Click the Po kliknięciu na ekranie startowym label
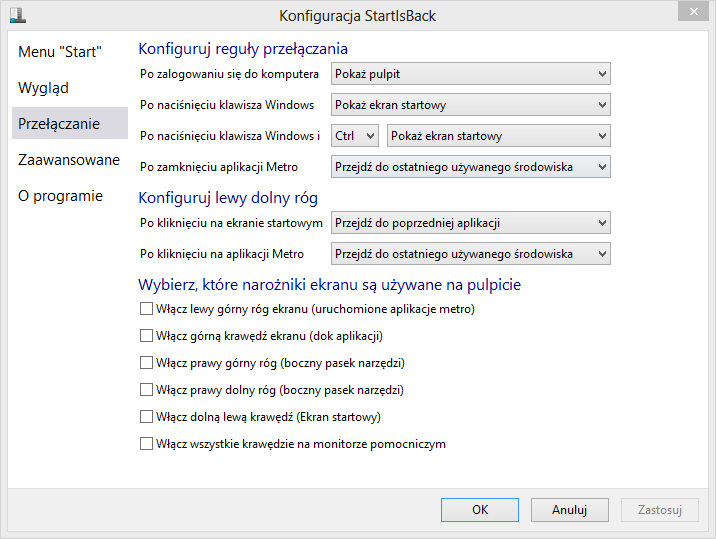The height and width of the screenshot is (539, 716). 231,223
